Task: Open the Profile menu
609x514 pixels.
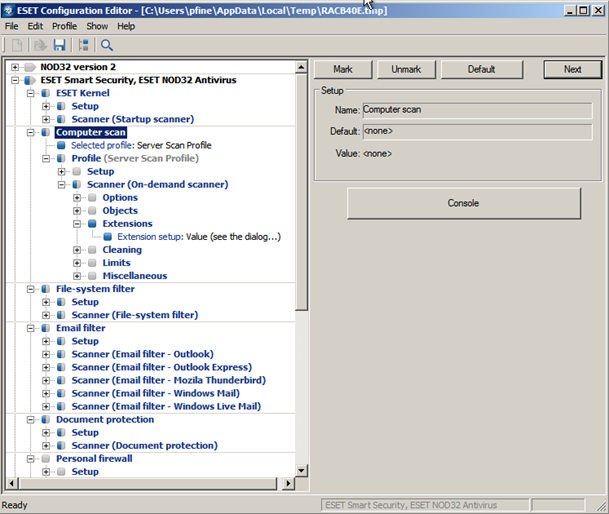Action: (64, 26)
